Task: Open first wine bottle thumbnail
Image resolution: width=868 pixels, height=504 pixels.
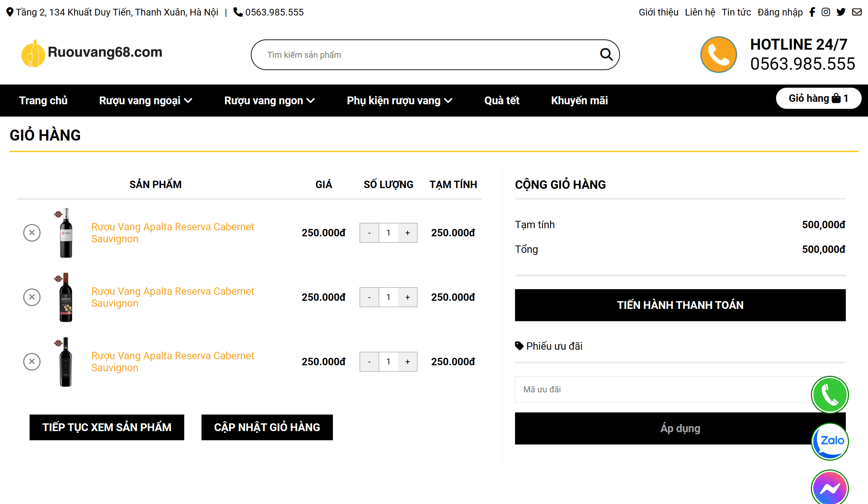Action: coord(66,233)
